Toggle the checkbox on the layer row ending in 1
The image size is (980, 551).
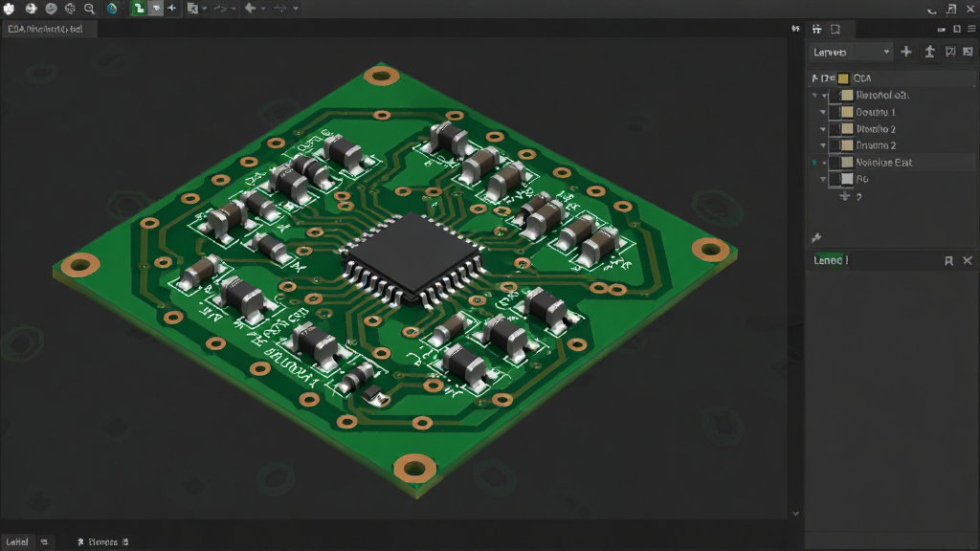(835, 112)
